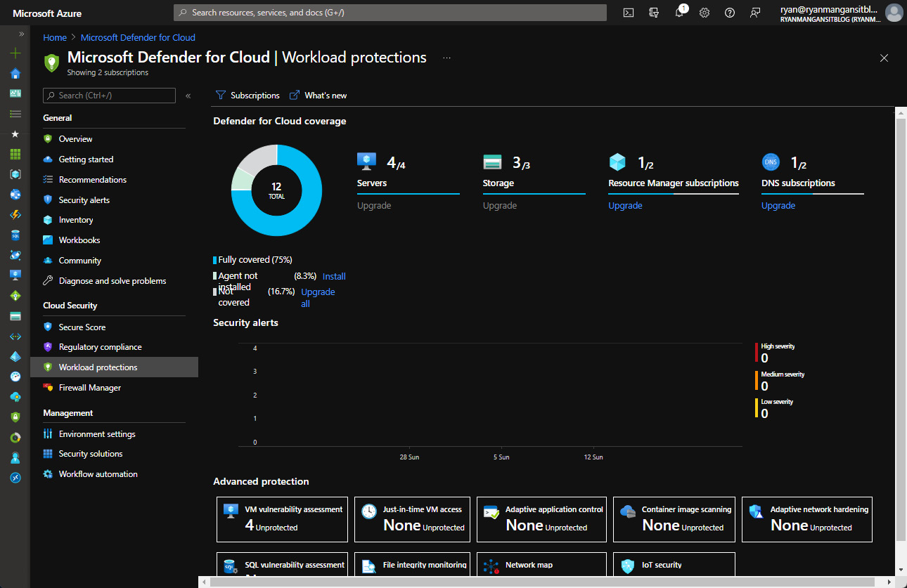Open Adaptive application control tile
The image size is (907, 588).
pos(541,518)
